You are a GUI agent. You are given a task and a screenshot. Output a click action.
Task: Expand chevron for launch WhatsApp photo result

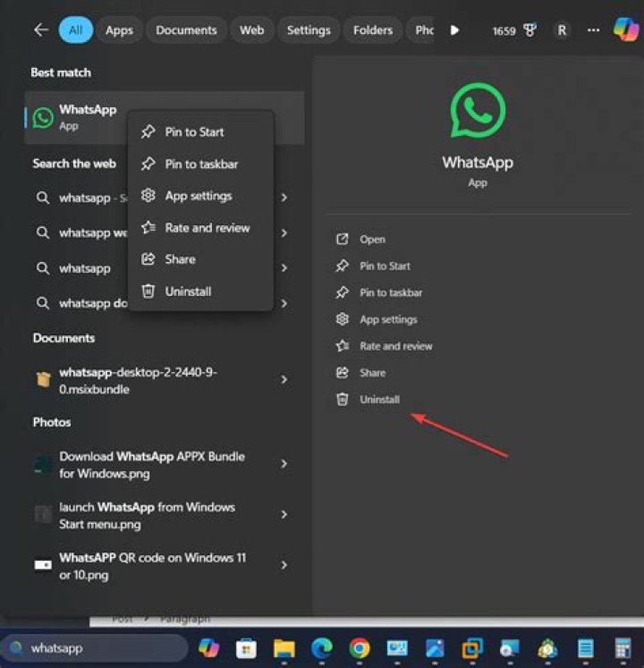pos(284,514)
